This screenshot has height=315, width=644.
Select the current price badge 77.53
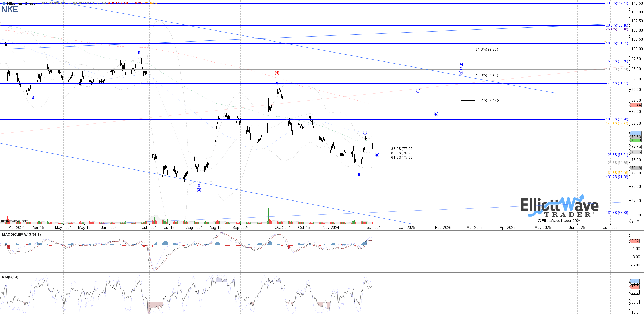[636, 147]
